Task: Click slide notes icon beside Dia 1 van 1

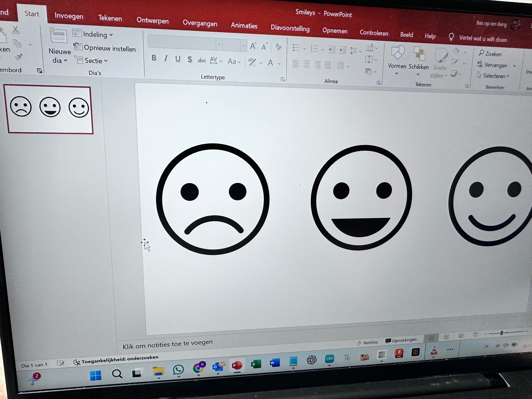Action: pos(60,363)
